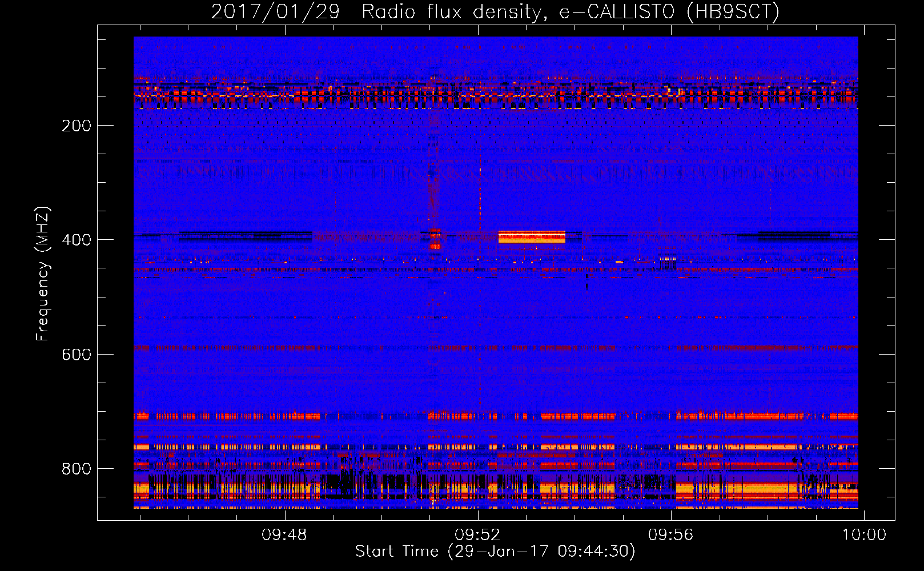Click the plot title '2017/01/29 Radio flux density'
The height and width of the screenshot is (571, 924).
(x=495, y=11)
